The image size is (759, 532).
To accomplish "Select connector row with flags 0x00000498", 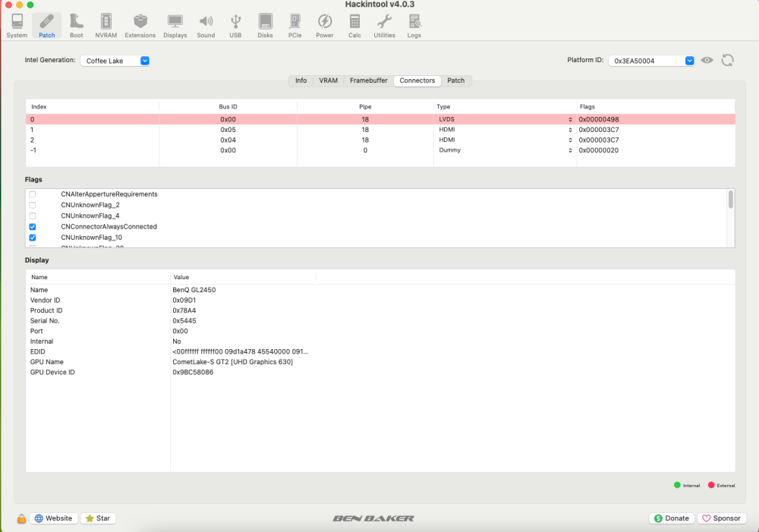I will click(380, 120).
